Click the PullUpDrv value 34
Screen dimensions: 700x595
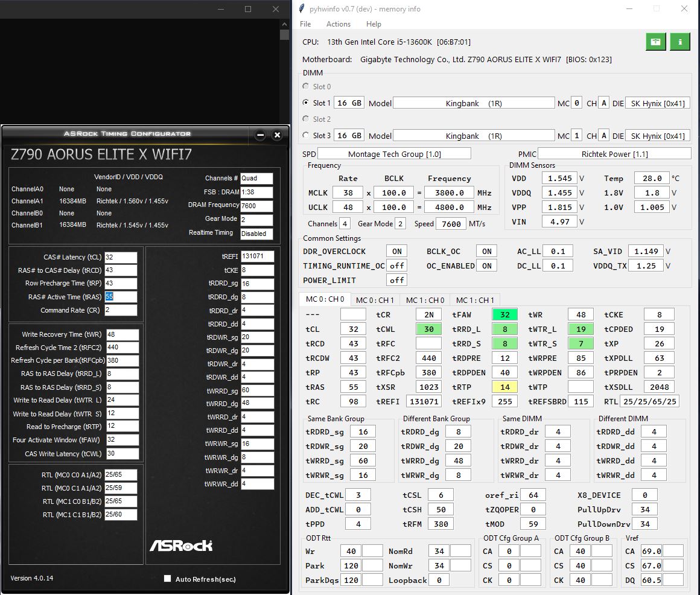point(644,509)
